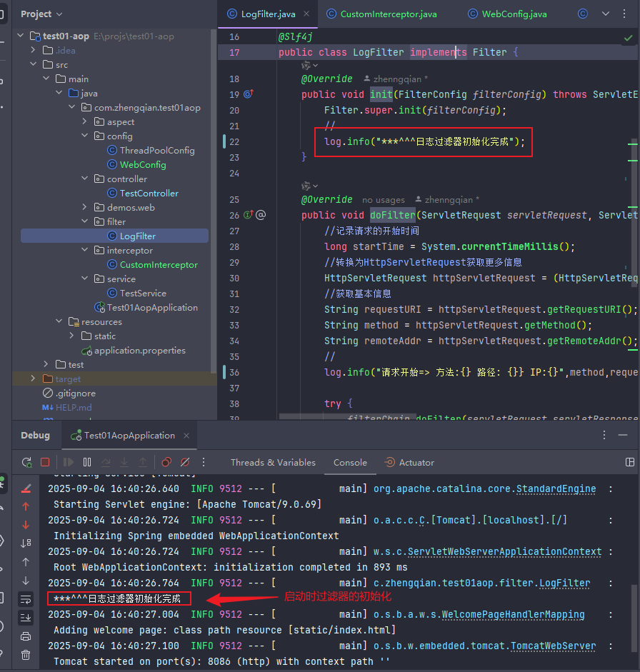
Task: Expand the .idea folder
Action: click(33, 50)
